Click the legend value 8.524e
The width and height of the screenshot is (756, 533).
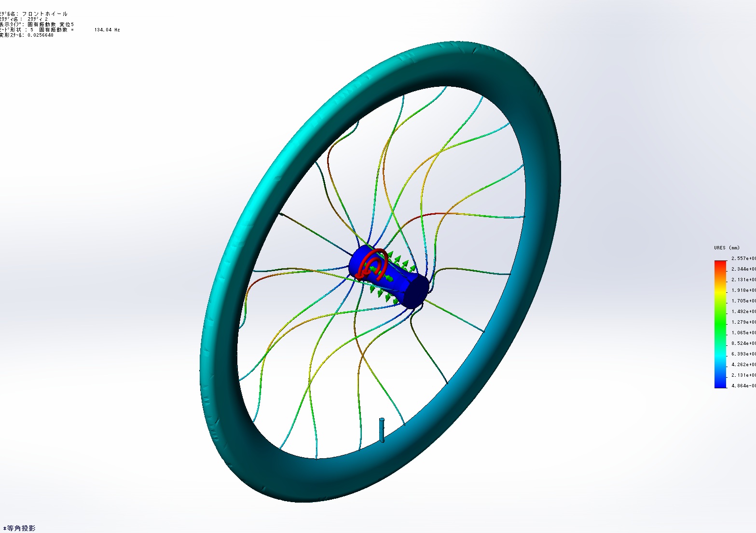[x=743, y=343]
